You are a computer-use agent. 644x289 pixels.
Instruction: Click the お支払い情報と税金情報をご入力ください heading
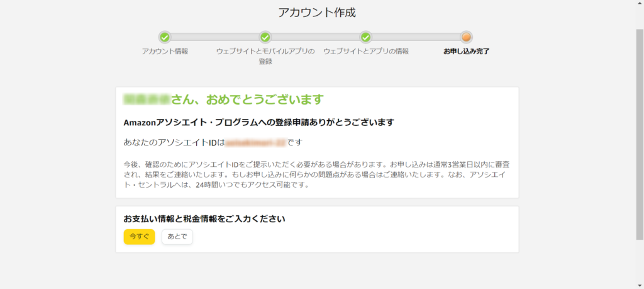coord(204,219)
